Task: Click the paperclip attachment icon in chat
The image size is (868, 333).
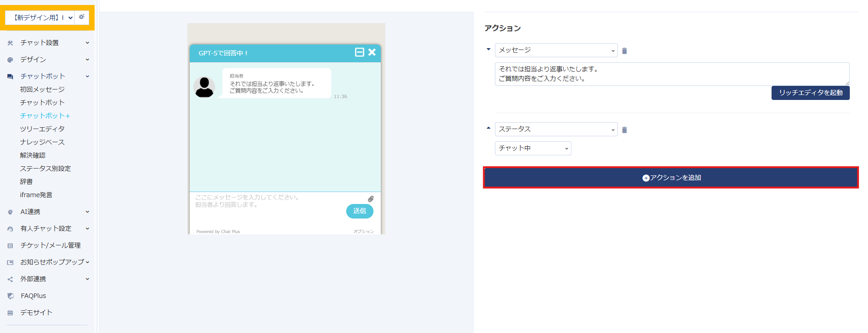Action: pyautogui.click(x=371, y=199)
